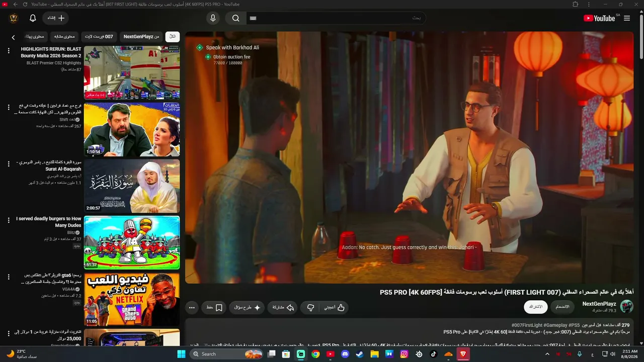
Task: Show hidden system tray icons
Action: tap(547, 354)
